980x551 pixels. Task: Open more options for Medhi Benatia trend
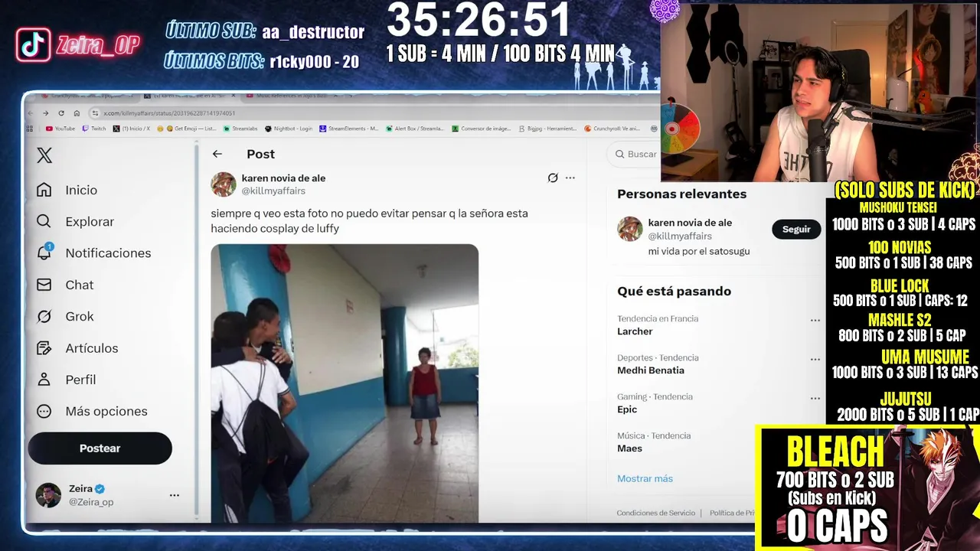click(815, 360)
